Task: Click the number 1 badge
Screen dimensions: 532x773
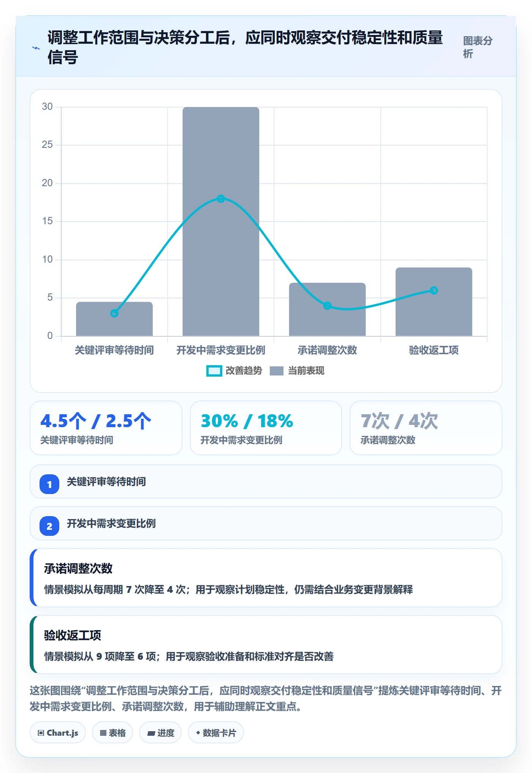Action: [x=49, y=484]
